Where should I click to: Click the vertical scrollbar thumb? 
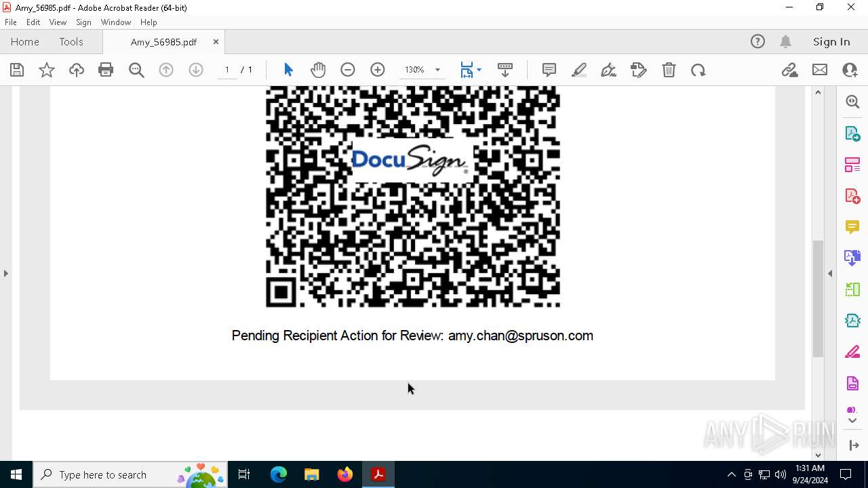click(x=818, y=298)
